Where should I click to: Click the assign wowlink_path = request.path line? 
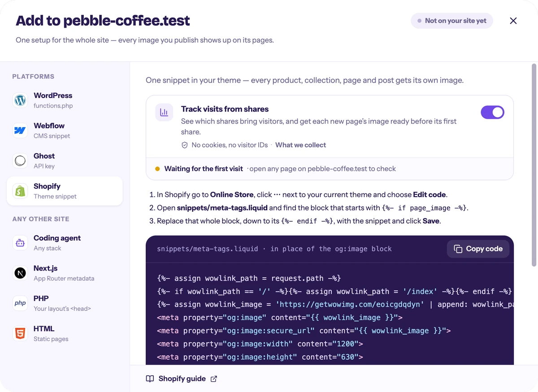249,278
